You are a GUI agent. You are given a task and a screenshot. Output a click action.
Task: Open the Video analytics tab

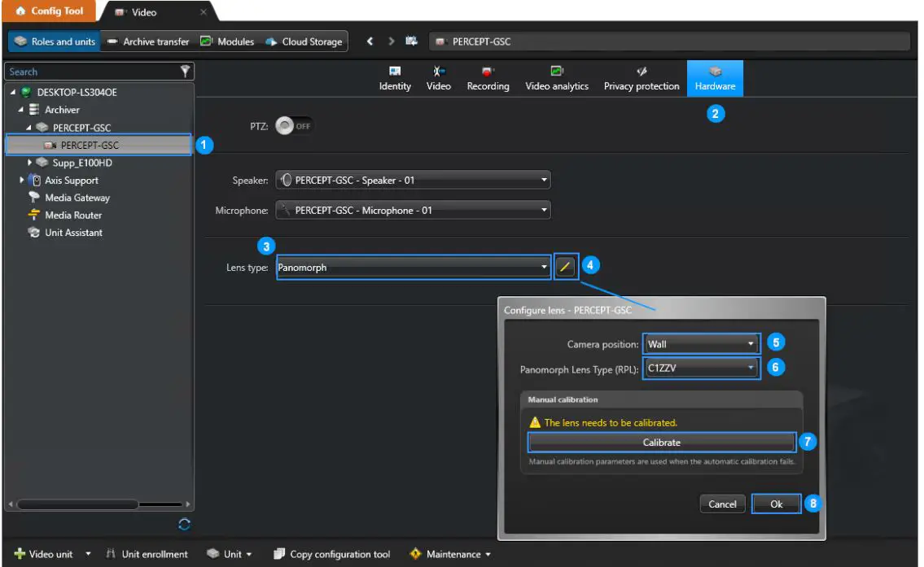click(557, 78)
